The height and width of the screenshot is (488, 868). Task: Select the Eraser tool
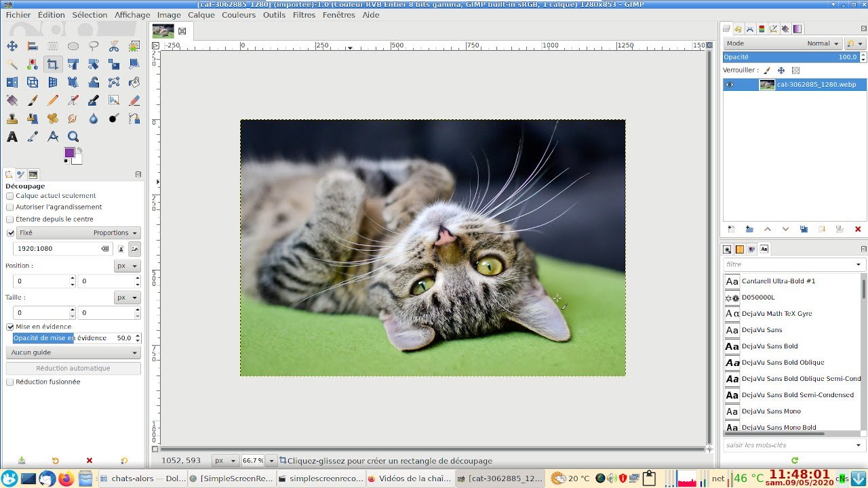click(134, 100)
